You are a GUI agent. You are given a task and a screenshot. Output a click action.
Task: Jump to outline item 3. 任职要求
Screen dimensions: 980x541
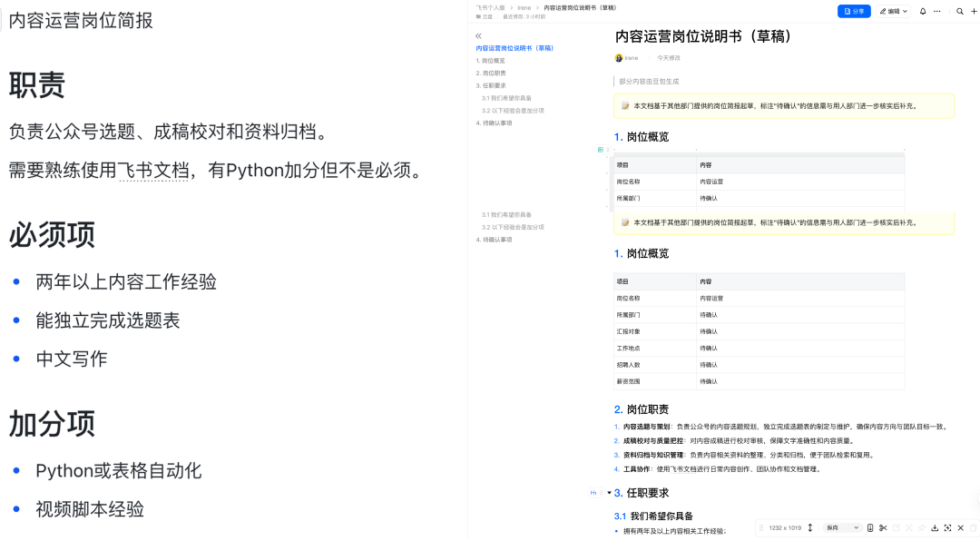pyautogui.click(x=491, y=85)
